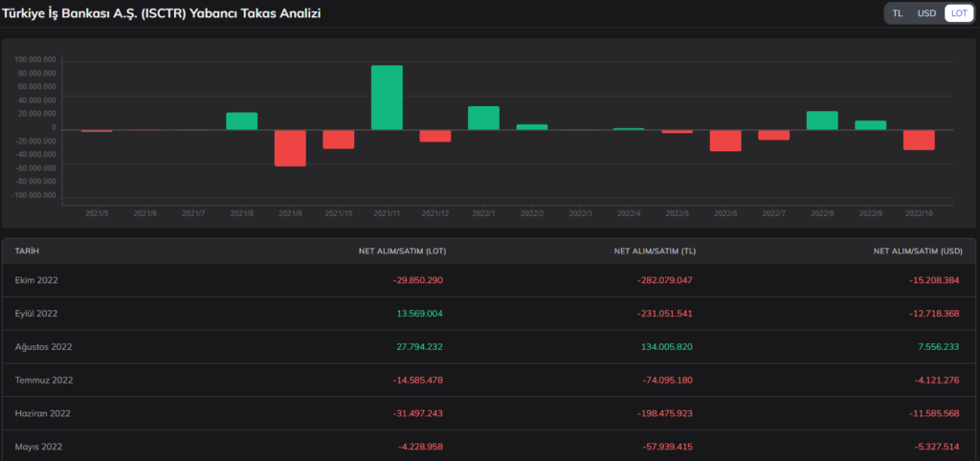Click the red 2022/6 chart bar
Screen dimensions: 980x461
click(x=725, y=141)
